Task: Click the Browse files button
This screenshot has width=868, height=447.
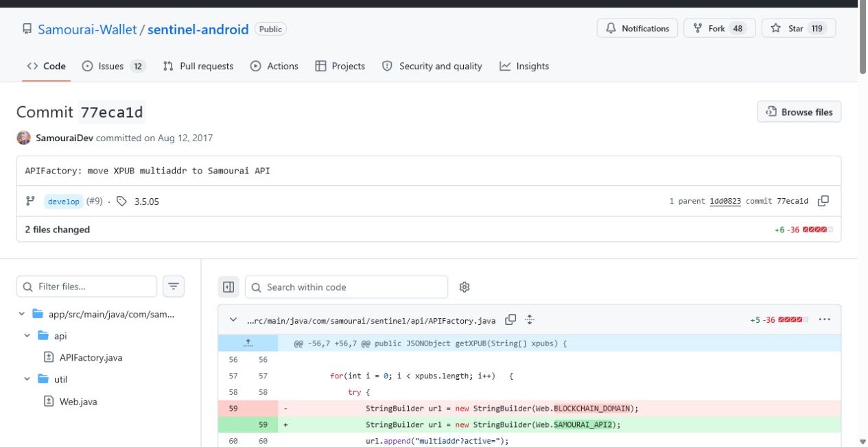Action: (x=799, y=112)
